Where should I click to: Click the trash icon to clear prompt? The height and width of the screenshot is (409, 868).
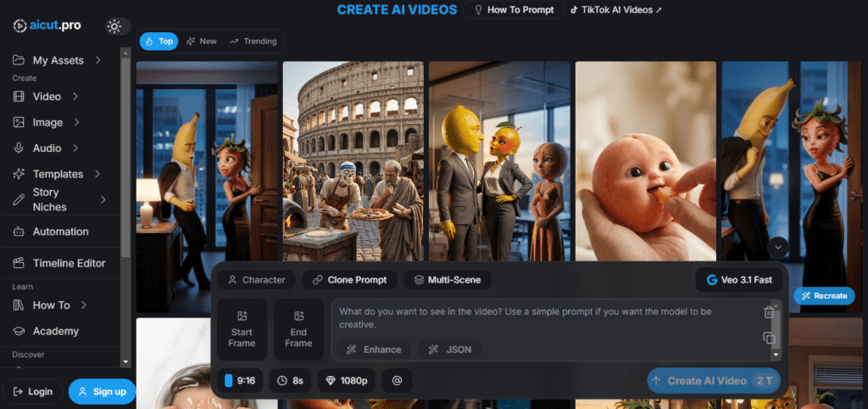click(768, 312)
